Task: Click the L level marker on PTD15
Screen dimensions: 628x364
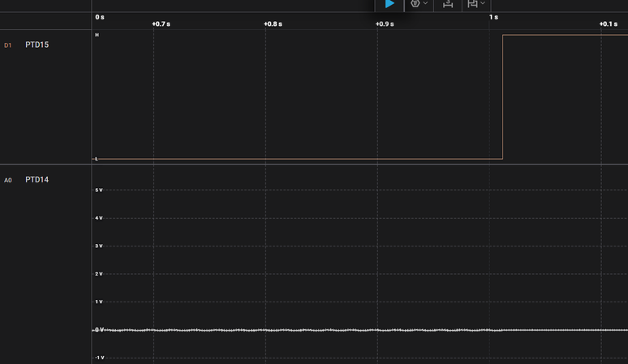Action: [x=96, y=159]
